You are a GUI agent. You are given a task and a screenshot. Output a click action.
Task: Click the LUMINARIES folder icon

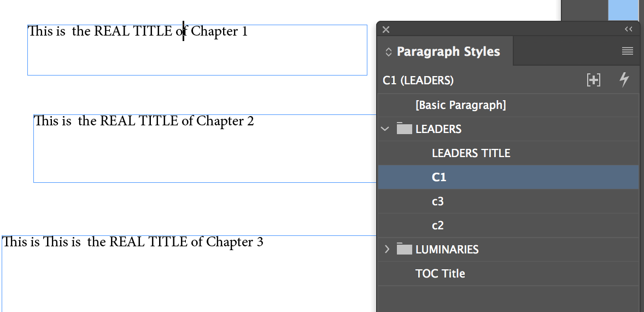click(x=404, y=249)
